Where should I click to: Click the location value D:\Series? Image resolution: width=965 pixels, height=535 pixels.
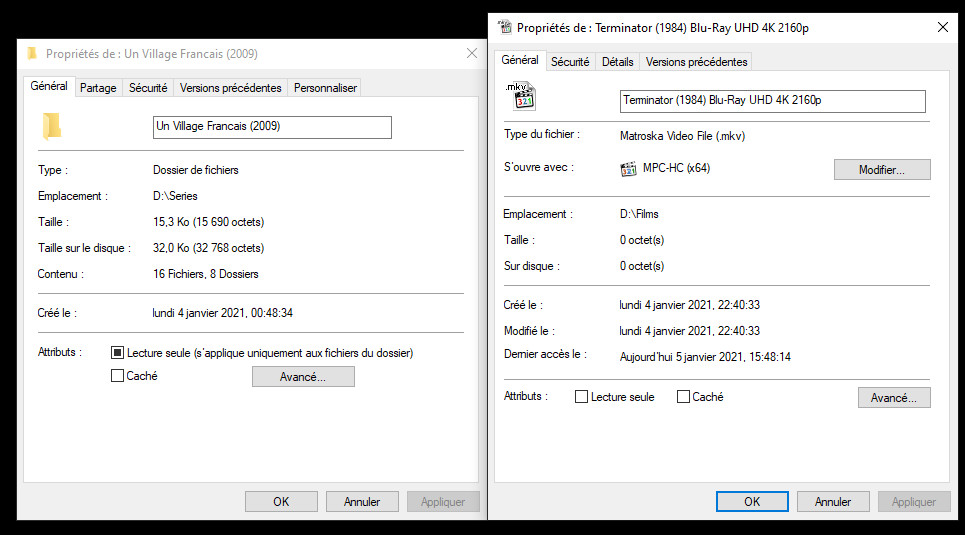coord(175,196)
